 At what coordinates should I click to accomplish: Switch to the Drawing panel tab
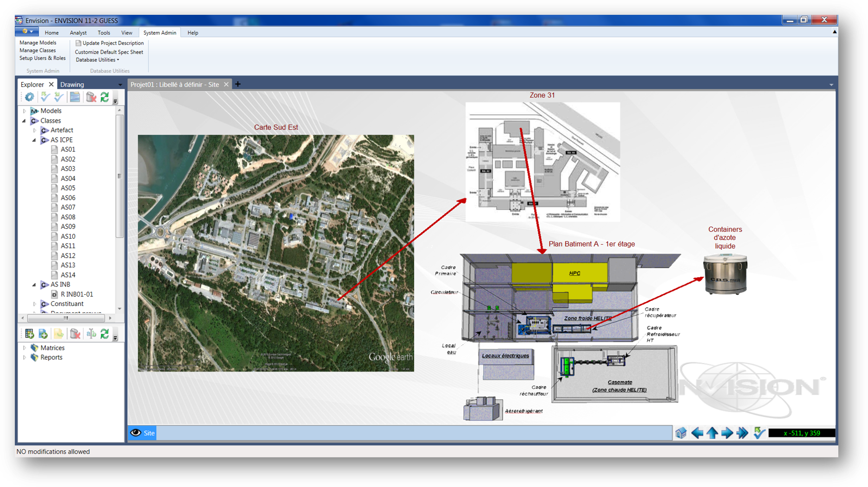[x=72, y=84]
